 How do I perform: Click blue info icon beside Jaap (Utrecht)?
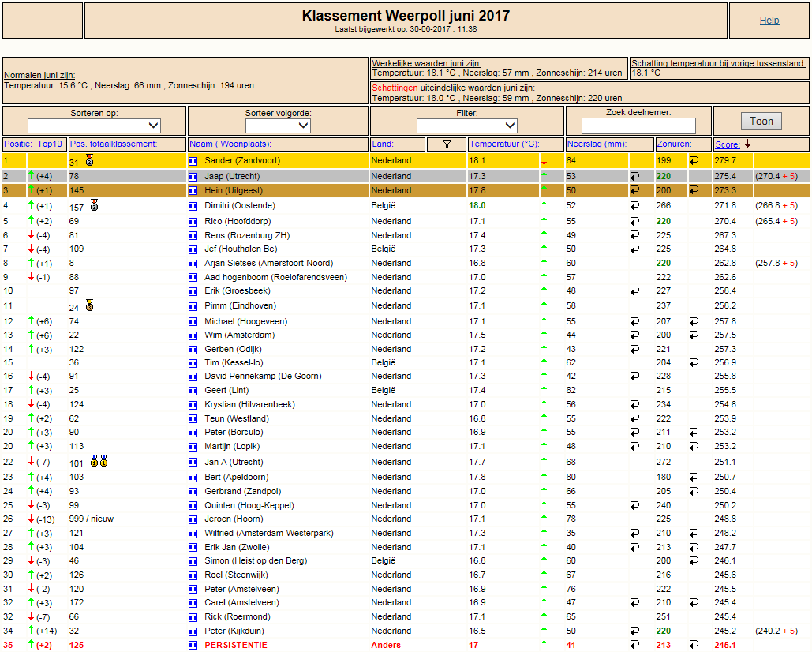tap(193, 177)
